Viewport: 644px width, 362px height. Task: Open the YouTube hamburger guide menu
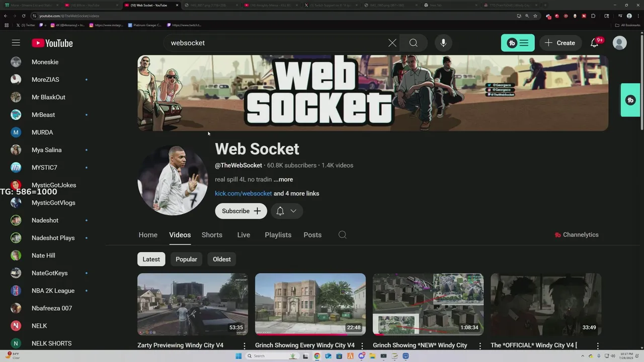(x=16, y=43)
